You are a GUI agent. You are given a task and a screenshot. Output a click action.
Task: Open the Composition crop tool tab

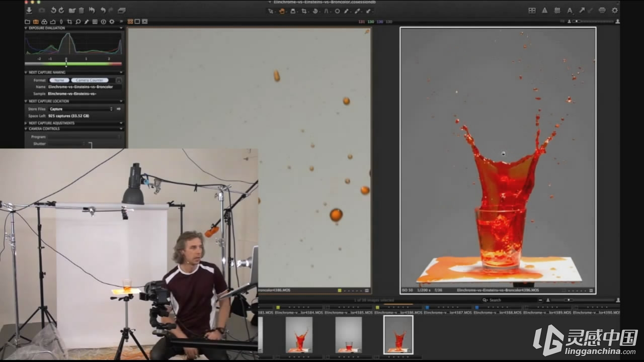69,22
